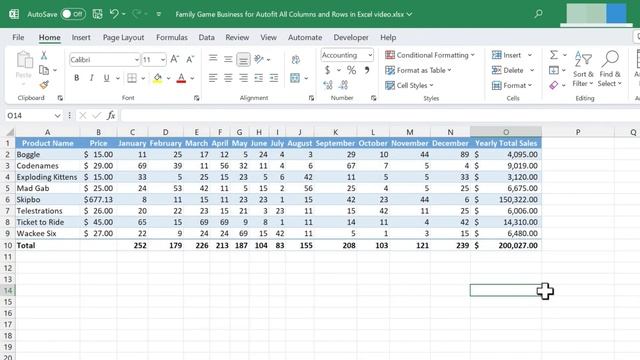
Task: Apply the red Font Color
Action: (181, 78)
